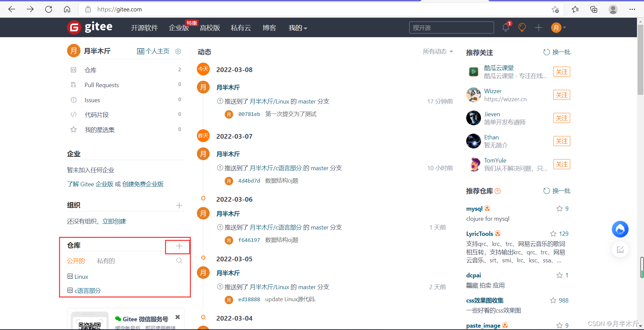Go to 个人主页
This screenshot has width=644, height=330.
click(153, 51)
